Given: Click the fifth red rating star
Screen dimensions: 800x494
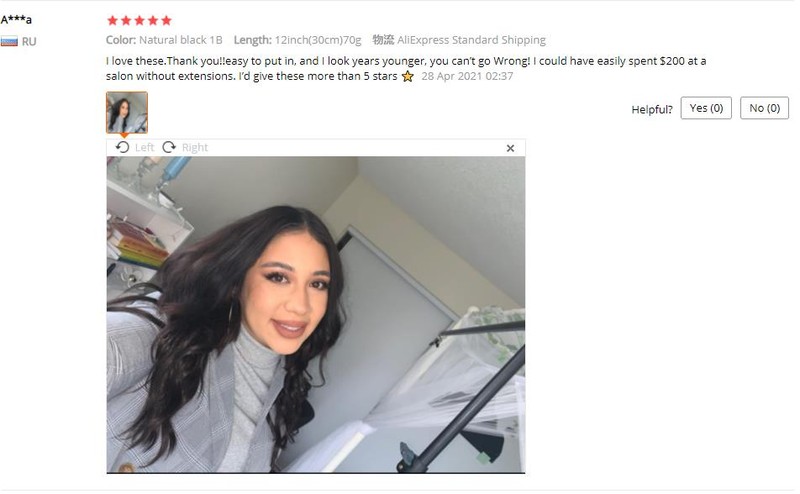Looking at the screenshot, I should [x=166, y=20].
